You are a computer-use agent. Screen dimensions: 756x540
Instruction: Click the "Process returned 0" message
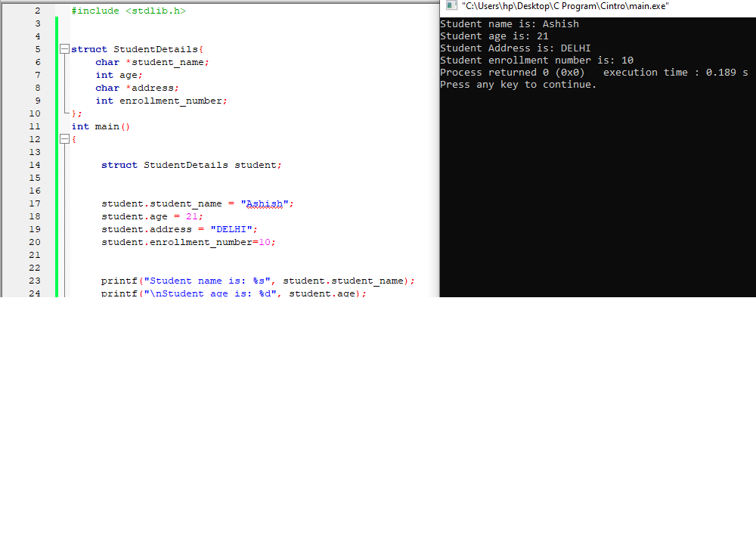(514, 72)
